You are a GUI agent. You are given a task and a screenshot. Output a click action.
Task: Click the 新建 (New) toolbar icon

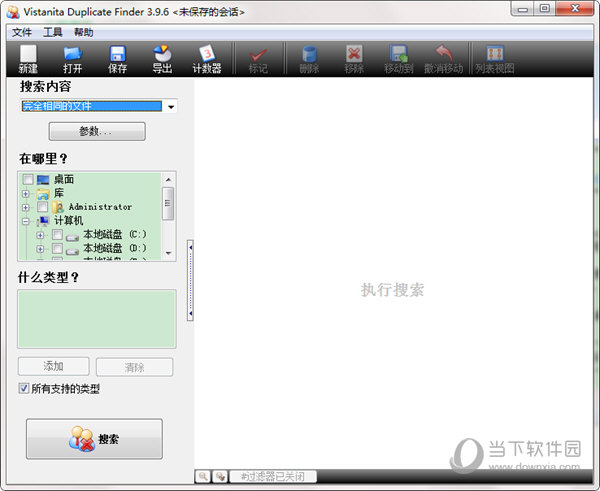(x=28, y=54)
